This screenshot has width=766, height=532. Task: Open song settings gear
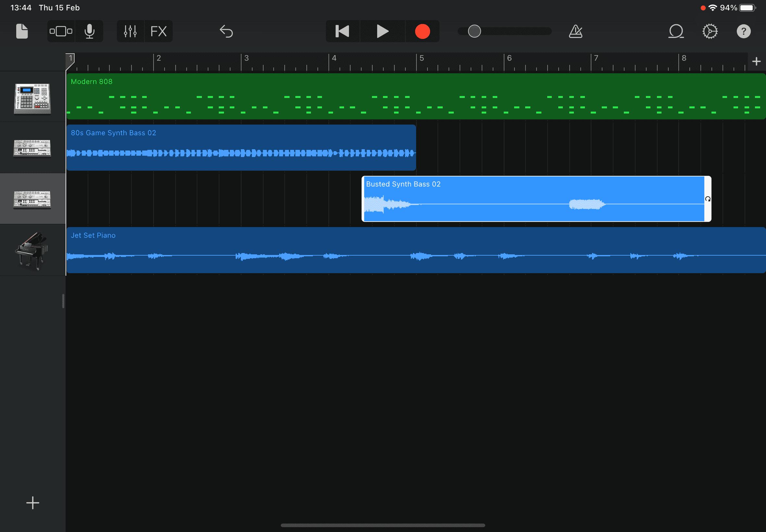[x=710, y=31]
